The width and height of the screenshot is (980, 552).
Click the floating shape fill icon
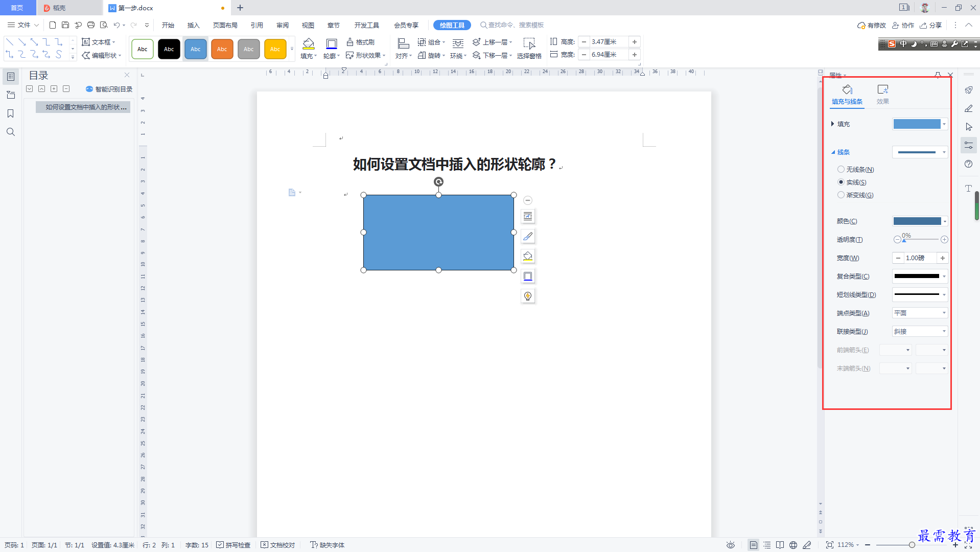(528, 256)
